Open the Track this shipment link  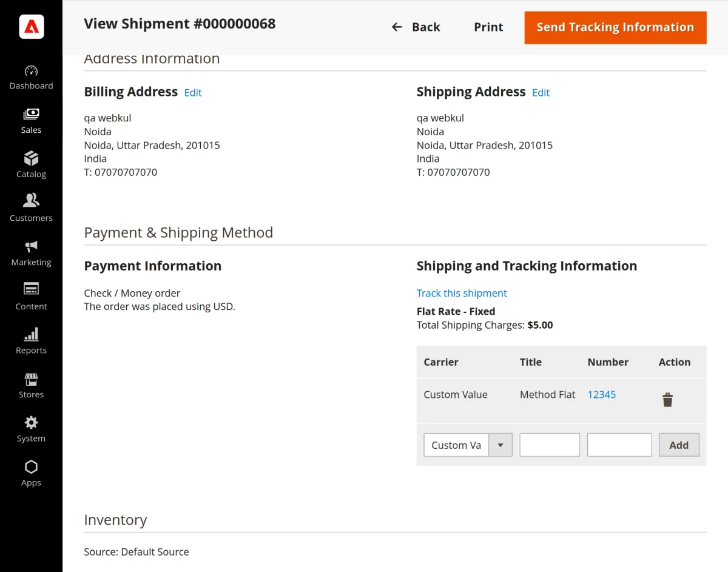(462, 293)
